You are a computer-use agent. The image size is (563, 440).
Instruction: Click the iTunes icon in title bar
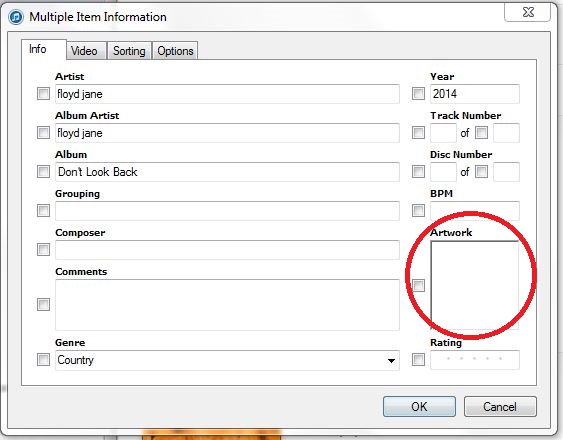pos(16,17)
